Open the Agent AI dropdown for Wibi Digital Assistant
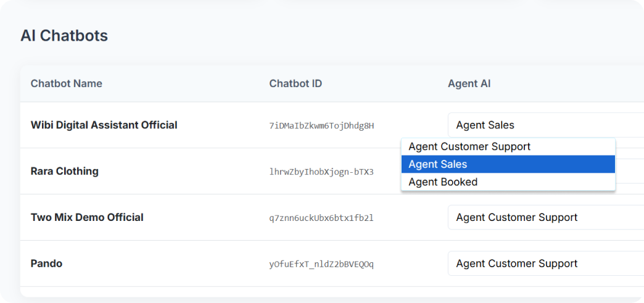This screenshot has width=644, height=303. click(x=545, y=125)
